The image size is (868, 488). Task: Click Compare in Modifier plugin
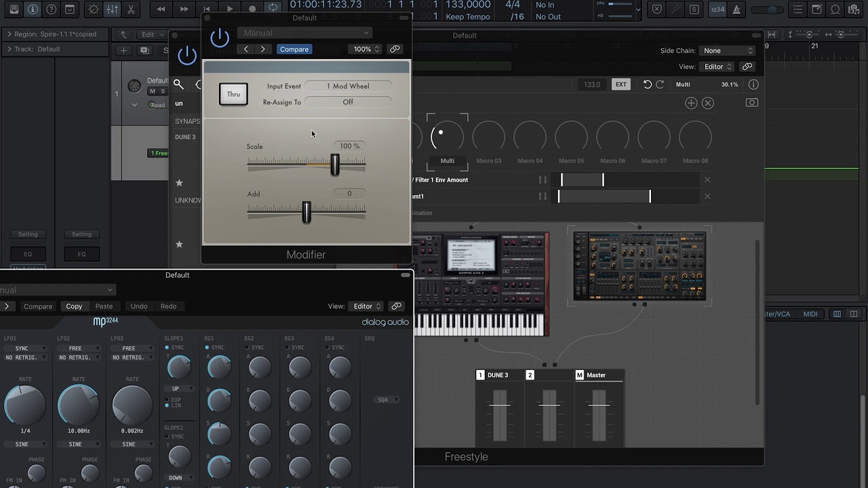pos(294,49)
